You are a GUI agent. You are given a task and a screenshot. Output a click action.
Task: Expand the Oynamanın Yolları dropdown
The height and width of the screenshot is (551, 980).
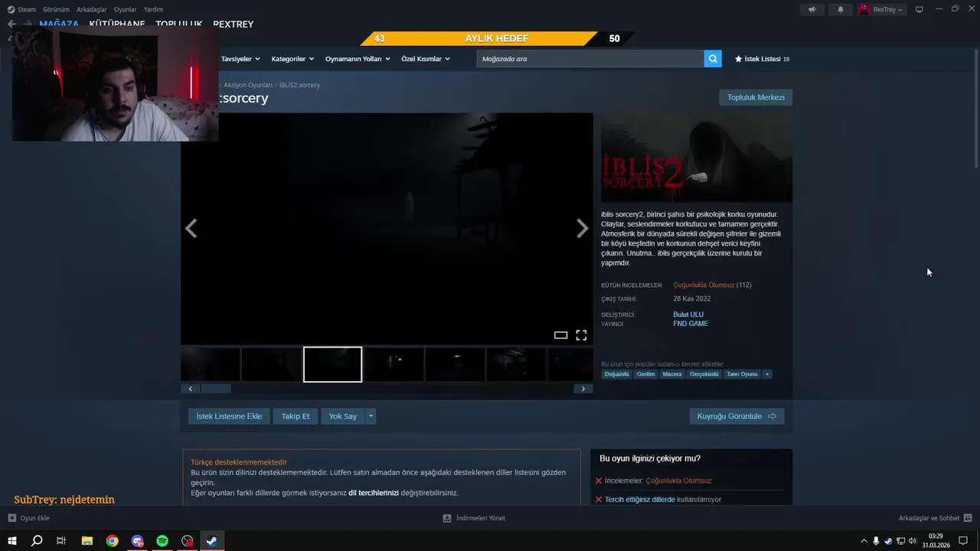click(358, 59)
